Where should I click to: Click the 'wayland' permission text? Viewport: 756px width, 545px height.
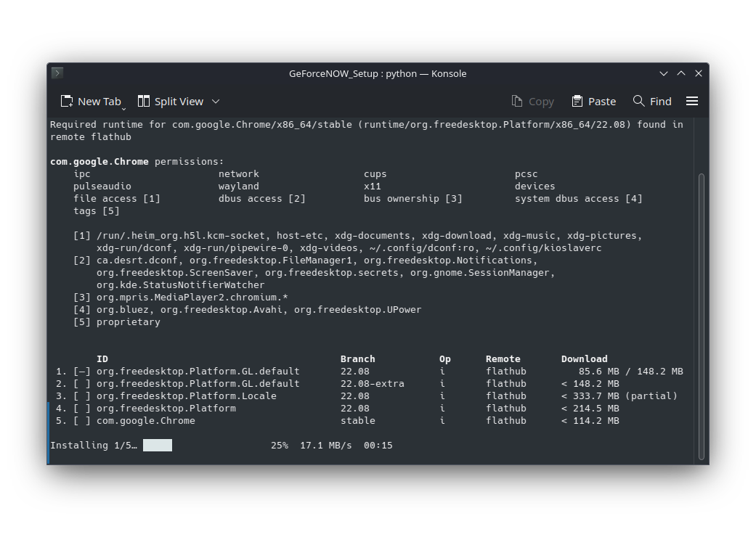pos(239,186)
